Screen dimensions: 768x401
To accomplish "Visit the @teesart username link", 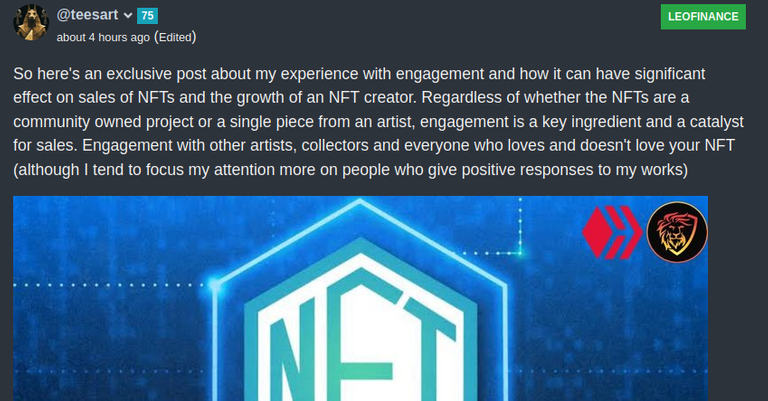I will [x=87, y=15].
